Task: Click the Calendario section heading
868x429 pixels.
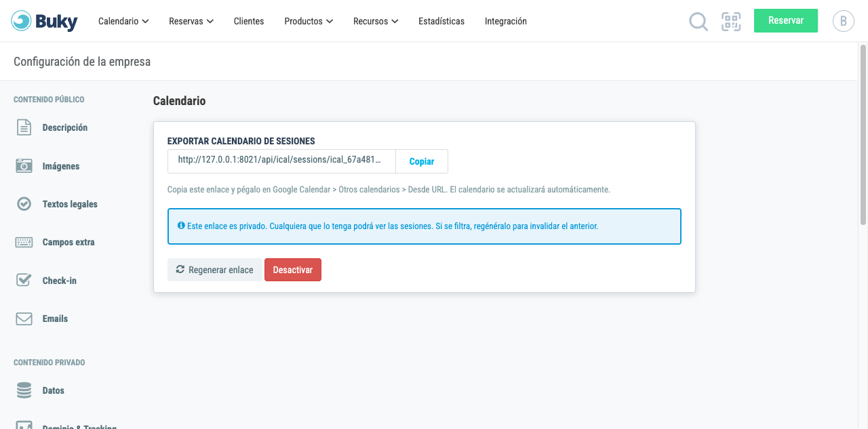Action: pos(179,101)
